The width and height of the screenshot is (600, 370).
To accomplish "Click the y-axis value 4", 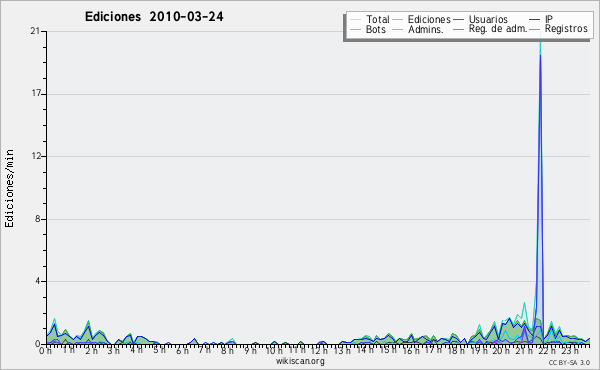I will point(38,281).
